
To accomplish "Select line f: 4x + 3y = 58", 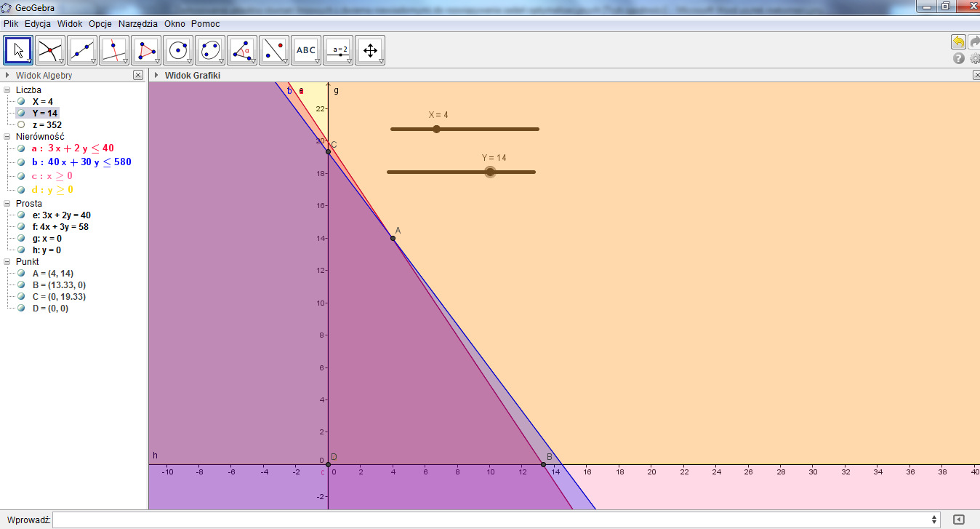I will pyautogui.click(x=60, y=227).
